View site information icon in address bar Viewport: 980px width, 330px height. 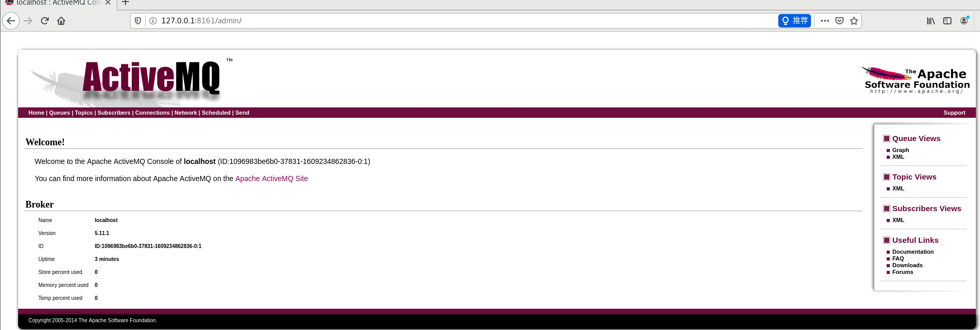tap(153, 21)
